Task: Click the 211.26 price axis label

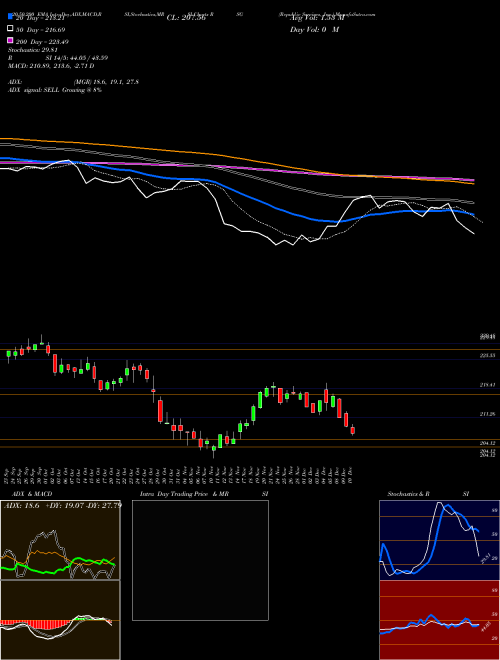Action: pyautogui.click(x=488, y=414)
